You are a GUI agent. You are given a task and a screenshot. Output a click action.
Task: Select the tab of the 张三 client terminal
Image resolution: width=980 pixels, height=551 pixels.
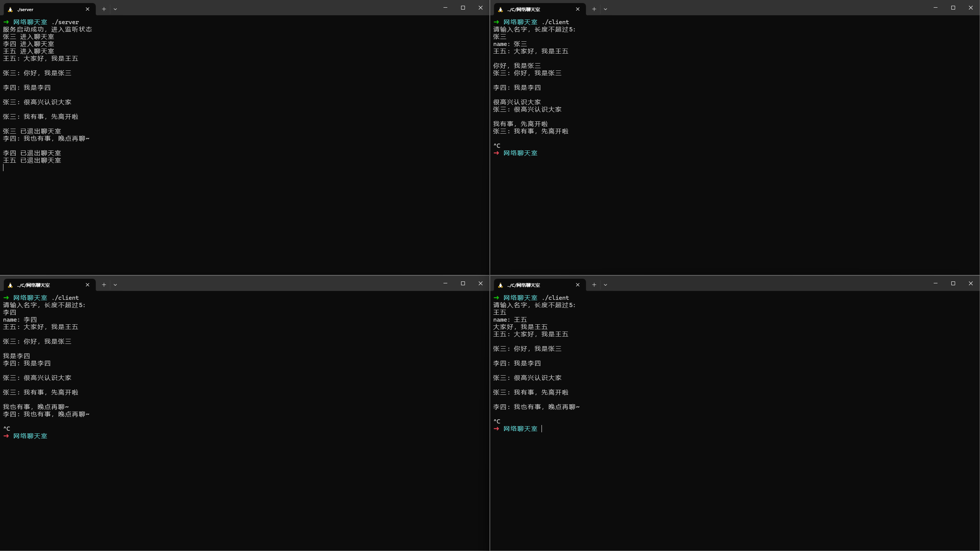(540, 9)
